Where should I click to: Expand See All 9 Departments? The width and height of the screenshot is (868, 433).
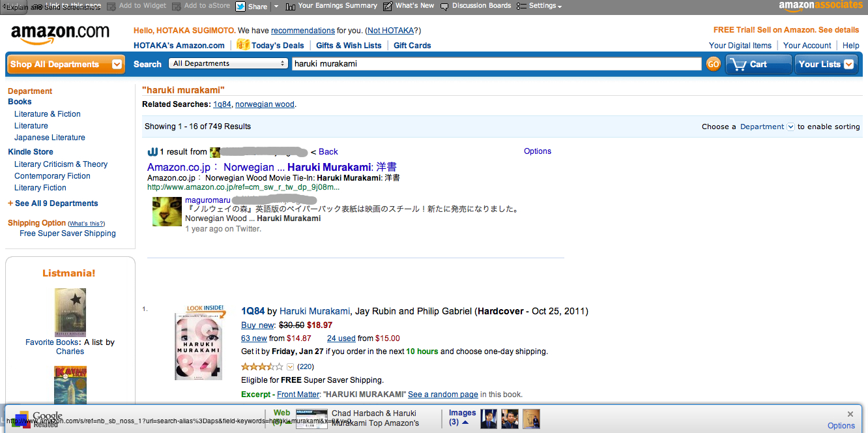(x=53, y=203)
